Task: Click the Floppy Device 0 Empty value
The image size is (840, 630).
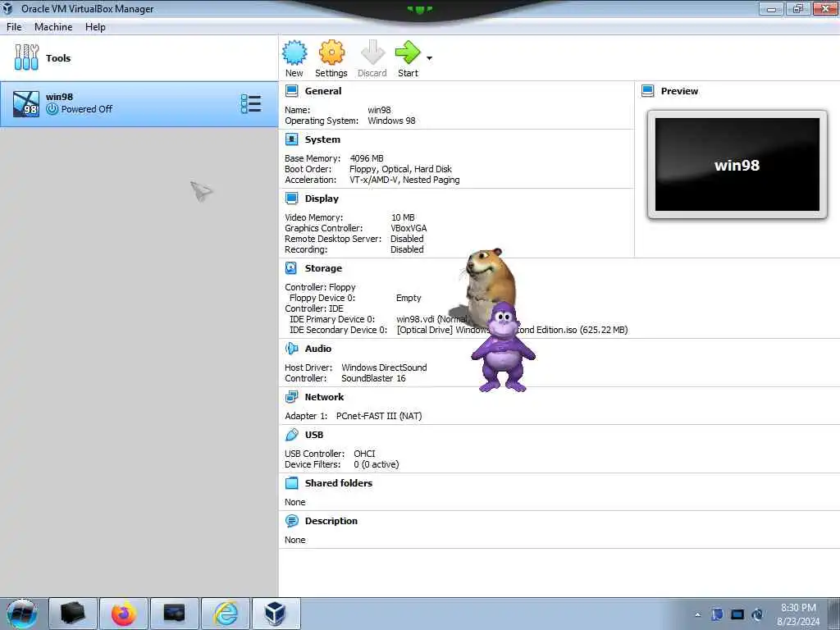Action: (409, 298)
